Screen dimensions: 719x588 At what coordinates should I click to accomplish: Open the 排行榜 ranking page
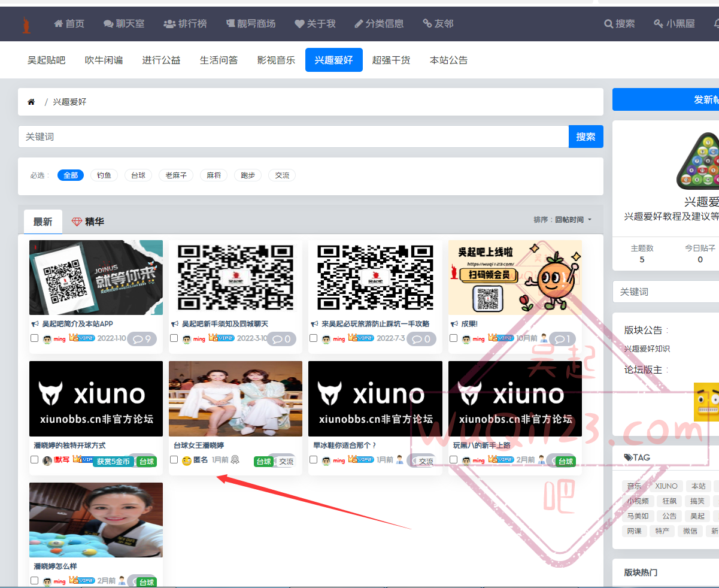[x=185, y=24]
